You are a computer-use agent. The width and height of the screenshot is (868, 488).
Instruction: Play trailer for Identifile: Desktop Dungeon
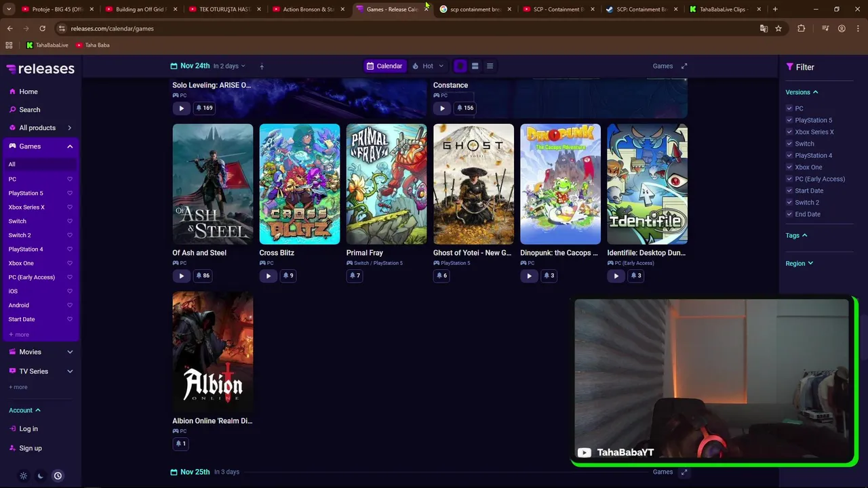[616, 276]
